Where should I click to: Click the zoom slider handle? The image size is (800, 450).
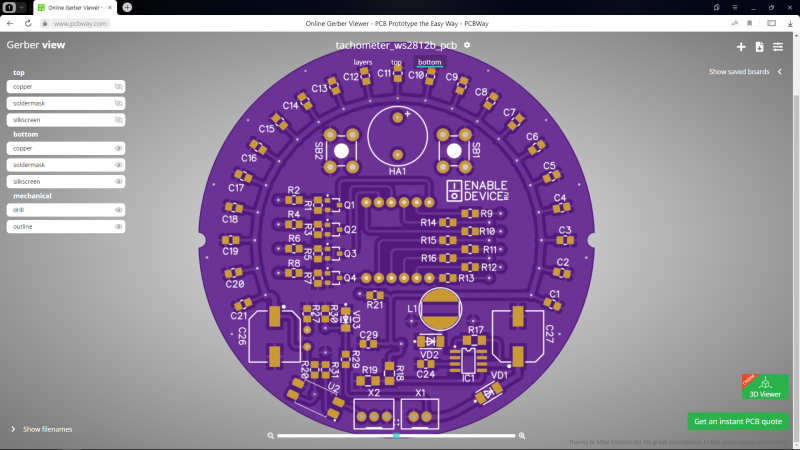[397, 436]
